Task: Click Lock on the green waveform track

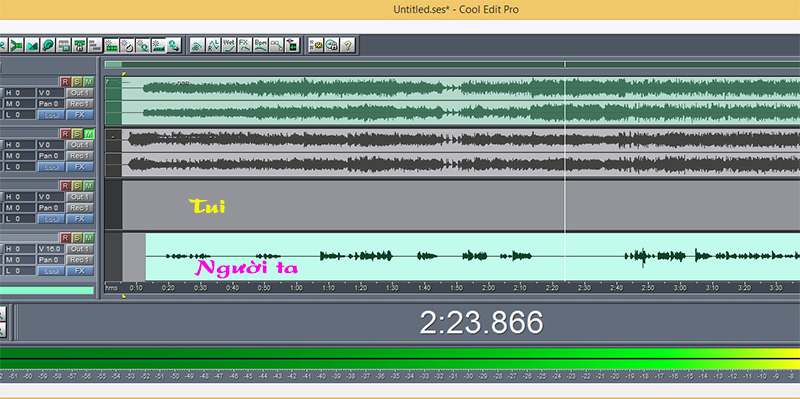Action: (x=52, y=115)
